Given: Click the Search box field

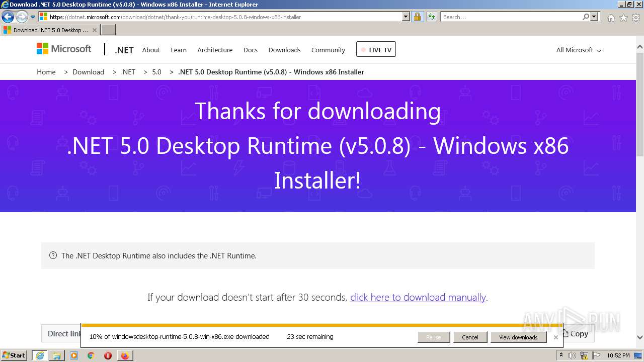Looking at the screenshot, I should (x=511, y=17).
